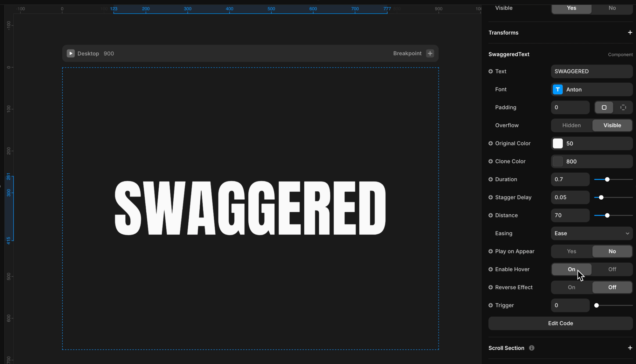Screen dimensions: 636x364
Task: Click variable plus icon beside Trigger label
Action: pyautogui.click(x=491, y=305)
